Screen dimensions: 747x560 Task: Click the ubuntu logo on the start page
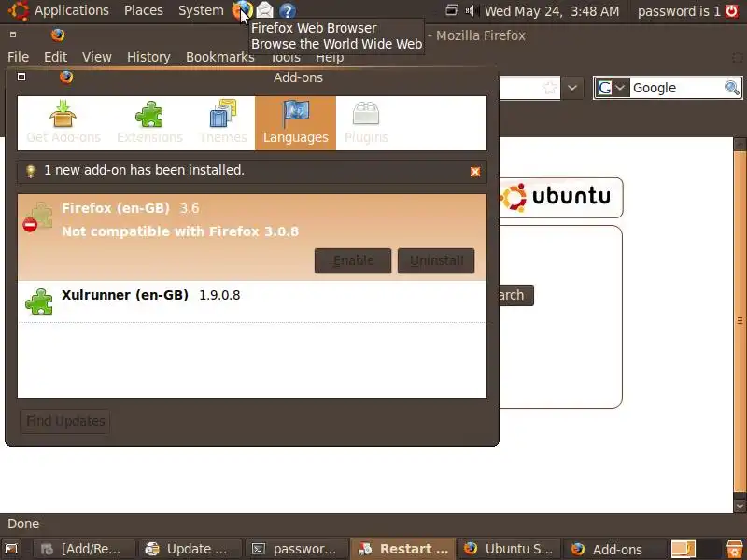(x=561, y=197)
